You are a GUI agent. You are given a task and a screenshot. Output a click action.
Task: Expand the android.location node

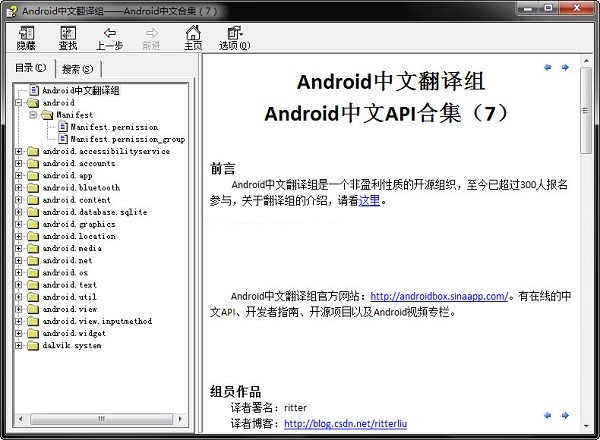pyautogui.click(x=18, y=236)
